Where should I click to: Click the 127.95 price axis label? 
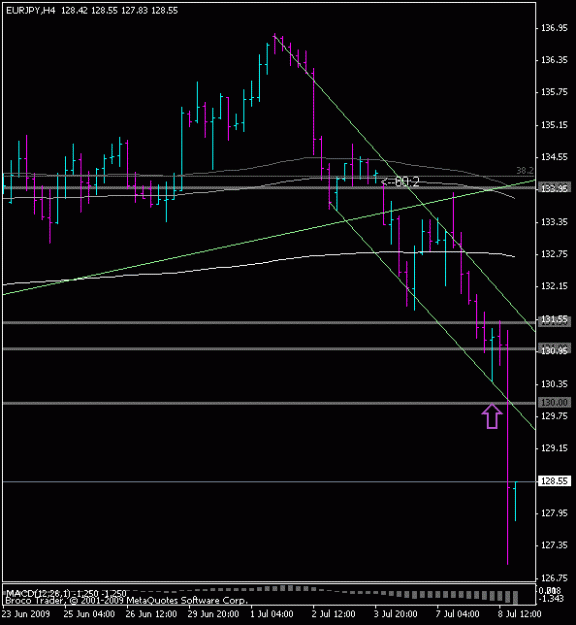tap(554, 513)
